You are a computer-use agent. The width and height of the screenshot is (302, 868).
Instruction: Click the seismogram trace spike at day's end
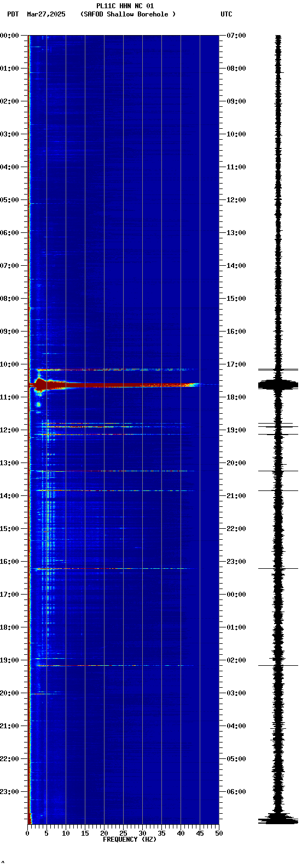click(278, 820)
